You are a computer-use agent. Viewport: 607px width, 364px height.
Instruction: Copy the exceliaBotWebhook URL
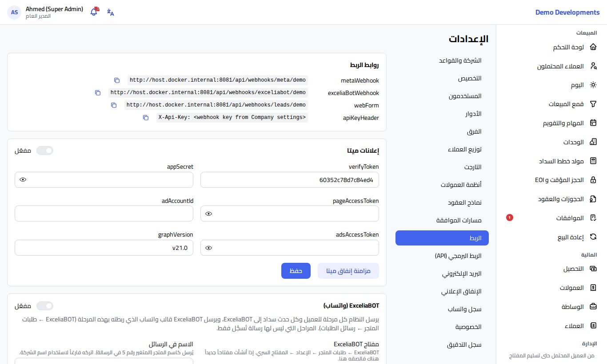[98, 93]
